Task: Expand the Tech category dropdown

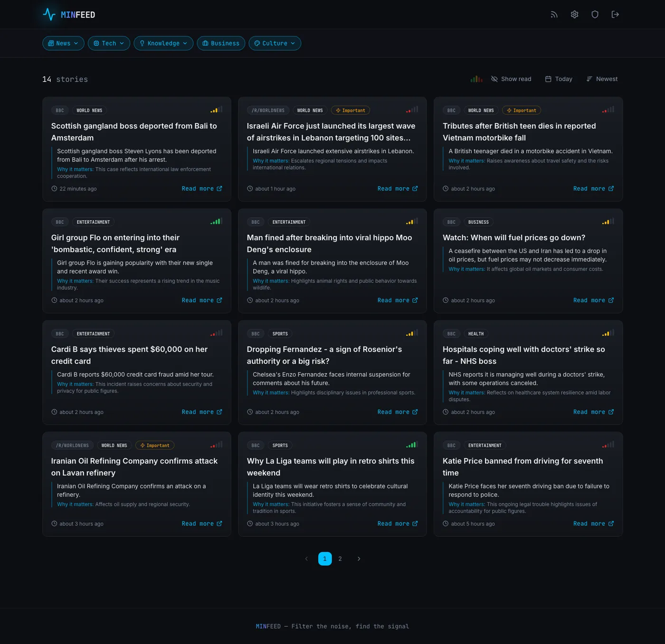Action: (x=109, y=43)
